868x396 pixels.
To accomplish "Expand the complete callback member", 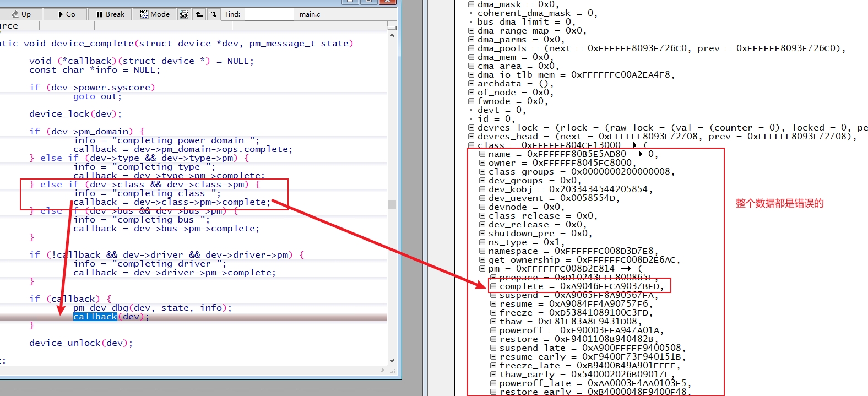I will (x=493, y=286).
